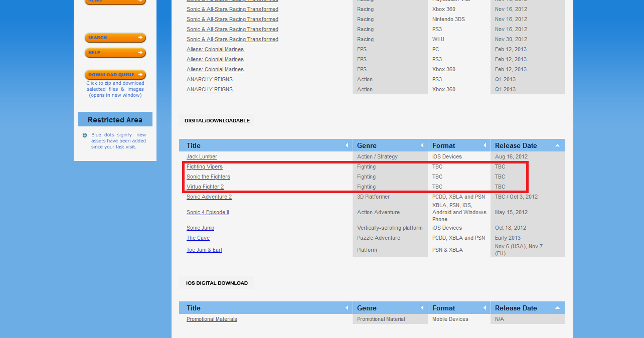Click 'Nov 6 (USA), Nov 7 (EU)' date
Image resolution: width=644 pixels, height=338 pixels.
point(519,250)
